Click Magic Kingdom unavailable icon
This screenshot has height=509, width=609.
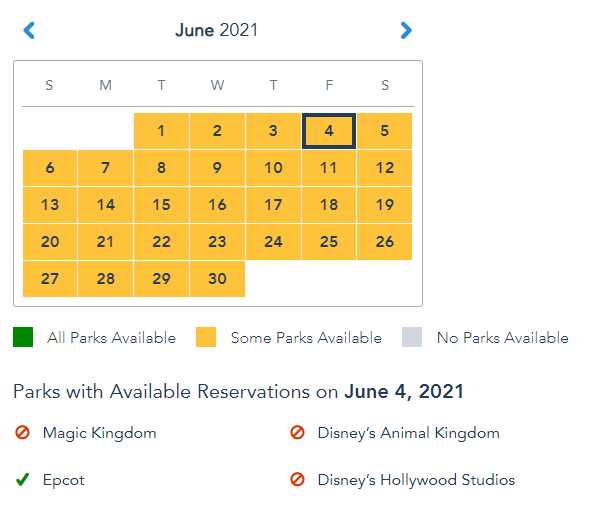(23, 432)
